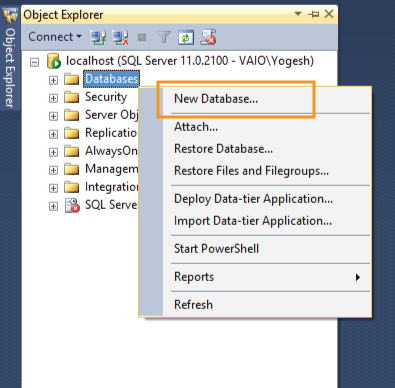Click the green Refresh toolbar icon
395x388 pixels.
(x=186, y=37)
